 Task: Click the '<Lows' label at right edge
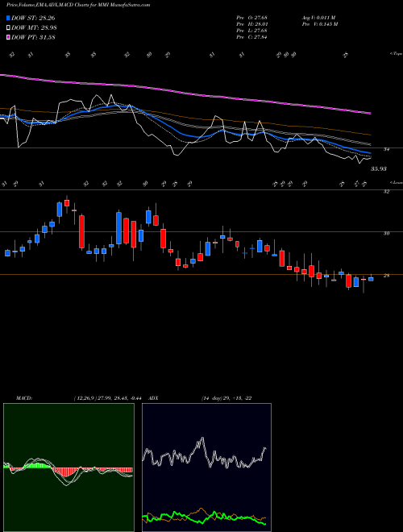click(x=396, y=182)
